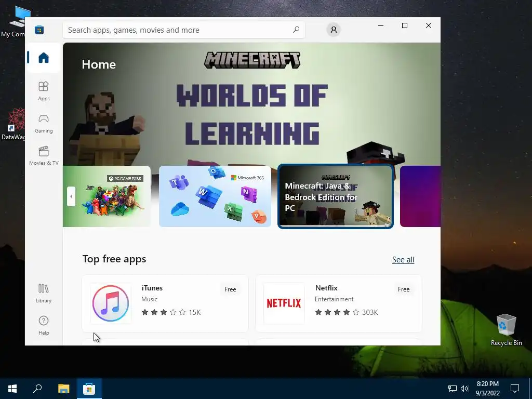Maximize the Microsoft Store window

click(x=404, y=25)
